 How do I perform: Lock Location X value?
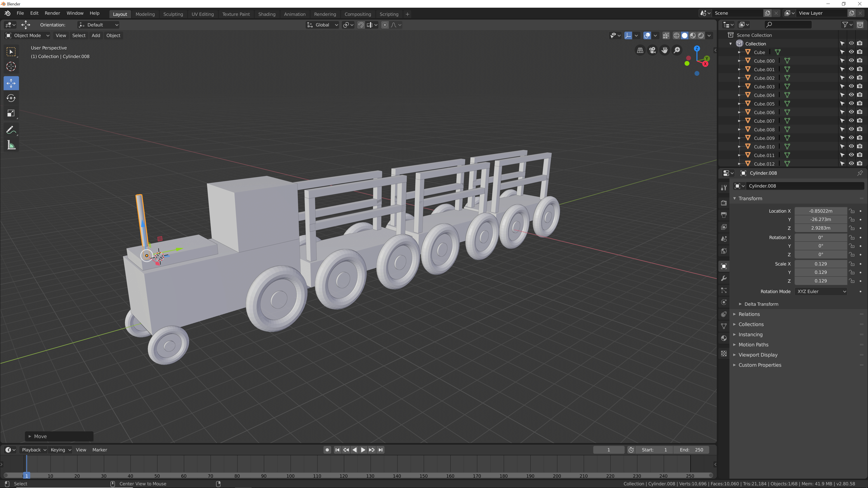pyautogui.click(x=852, y=211)
